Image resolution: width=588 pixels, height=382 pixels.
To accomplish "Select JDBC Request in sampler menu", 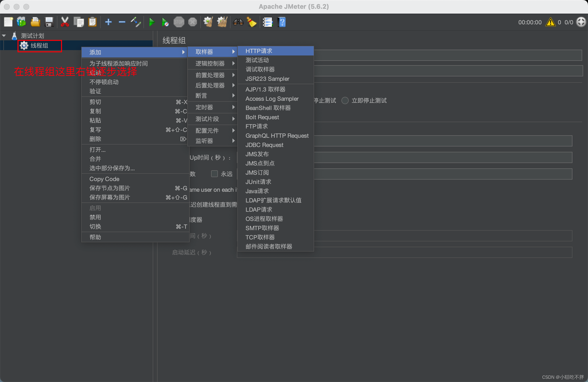I will point(276,145).
